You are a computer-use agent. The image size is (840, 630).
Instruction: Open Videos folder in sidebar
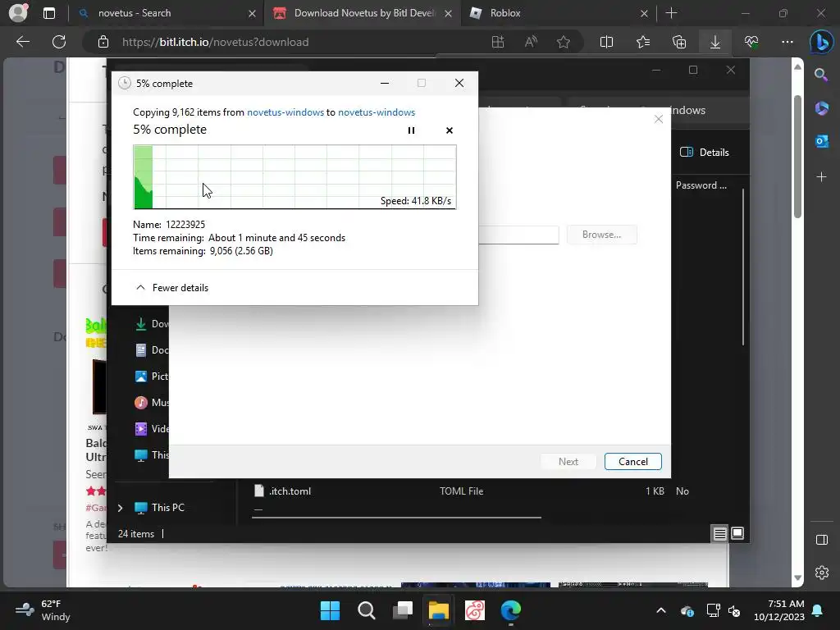click(151, 428)
